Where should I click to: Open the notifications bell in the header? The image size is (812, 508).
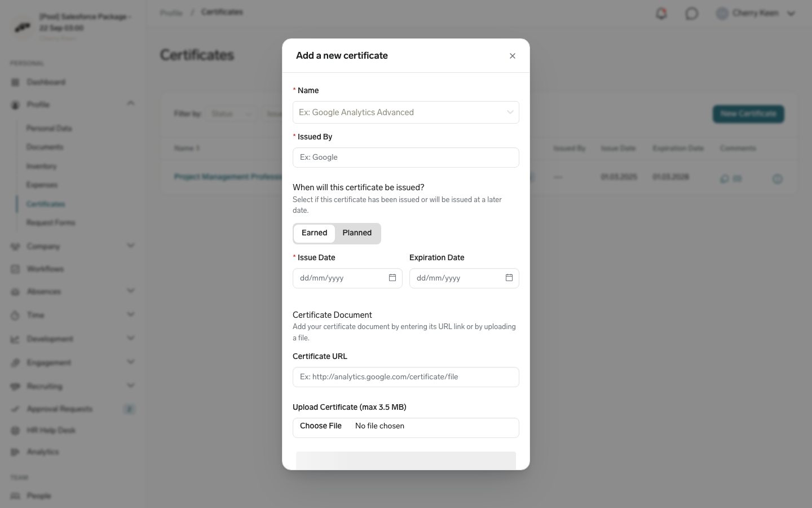click(661, 14)
